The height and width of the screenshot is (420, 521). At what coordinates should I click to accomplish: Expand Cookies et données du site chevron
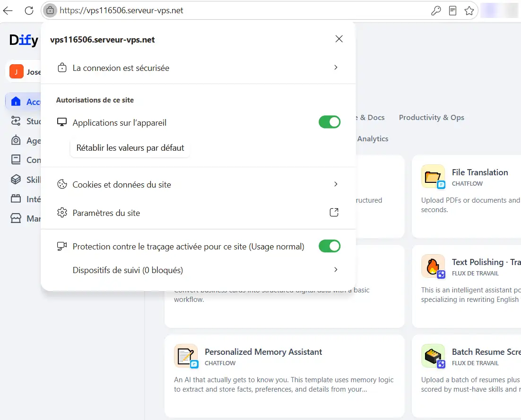point(336,184)
